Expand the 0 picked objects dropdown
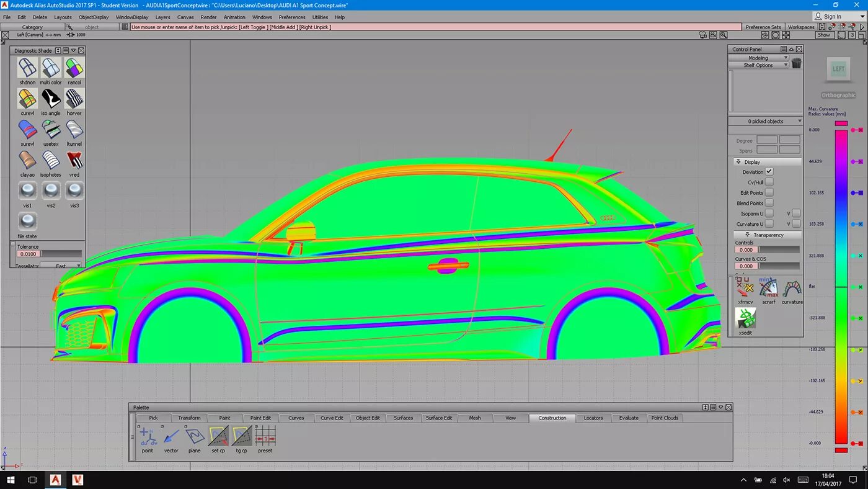Screen dimensions: 868x489 point(766,121)
